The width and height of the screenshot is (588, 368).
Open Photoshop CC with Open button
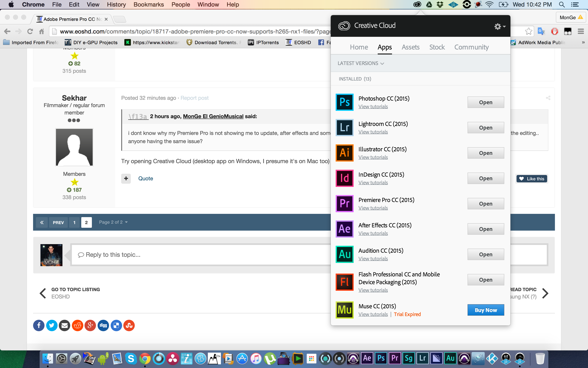(x=486, y=102)
